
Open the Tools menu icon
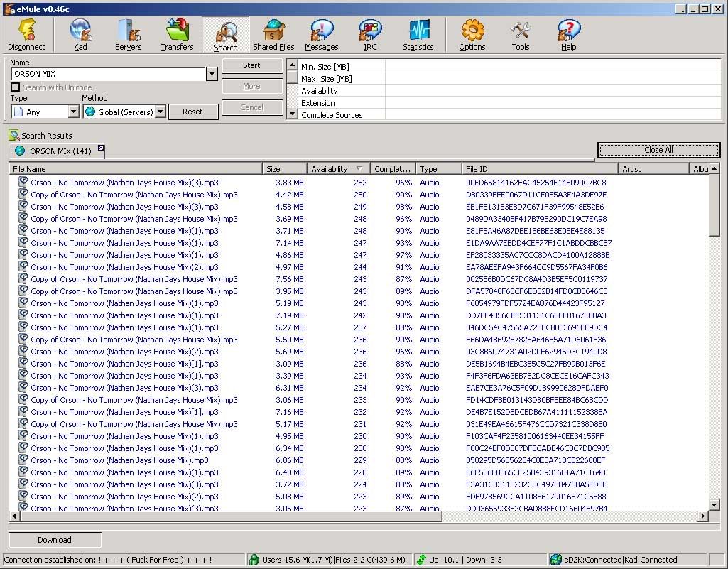coord(521,35)
